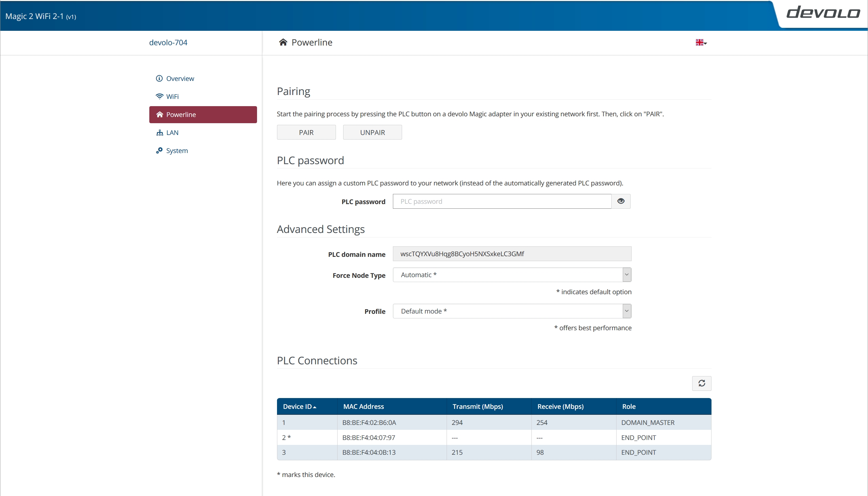Sort table by MAC Address header
The width and height of the screenshot is (868, 496).
click(x=363, y=406)
